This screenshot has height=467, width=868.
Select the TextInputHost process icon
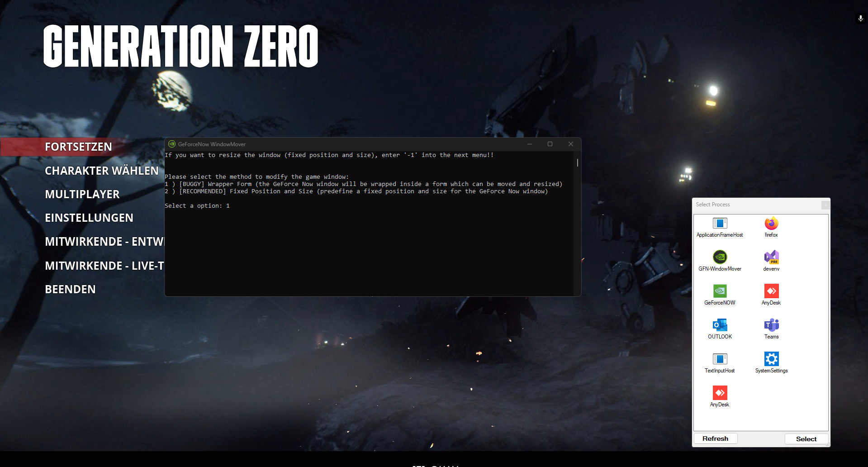coord(720,359)
